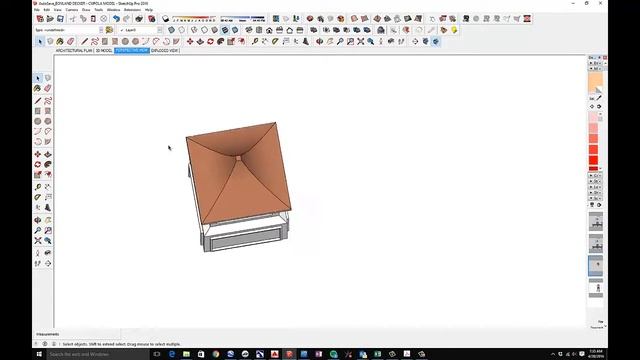Open Task View on the taskbar
The image size is (640, 360).
click(157, 354)
